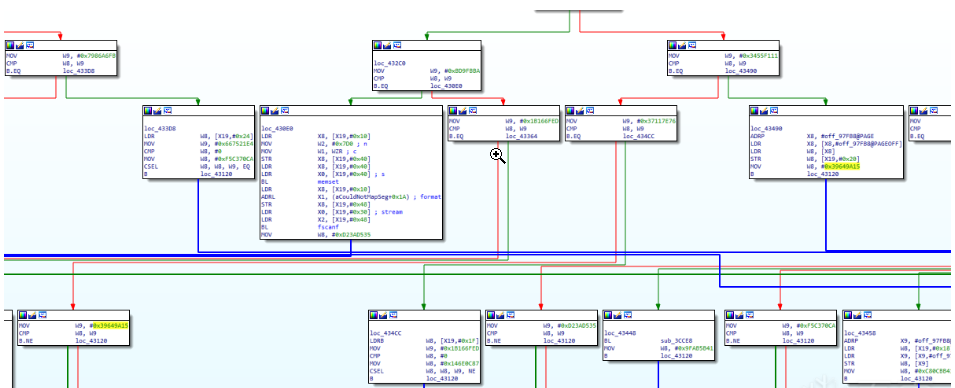Click the node color icon on loc_433D8 block
Image resolution: width=955 pixels, height=388 pixels.
pos(149,110)
